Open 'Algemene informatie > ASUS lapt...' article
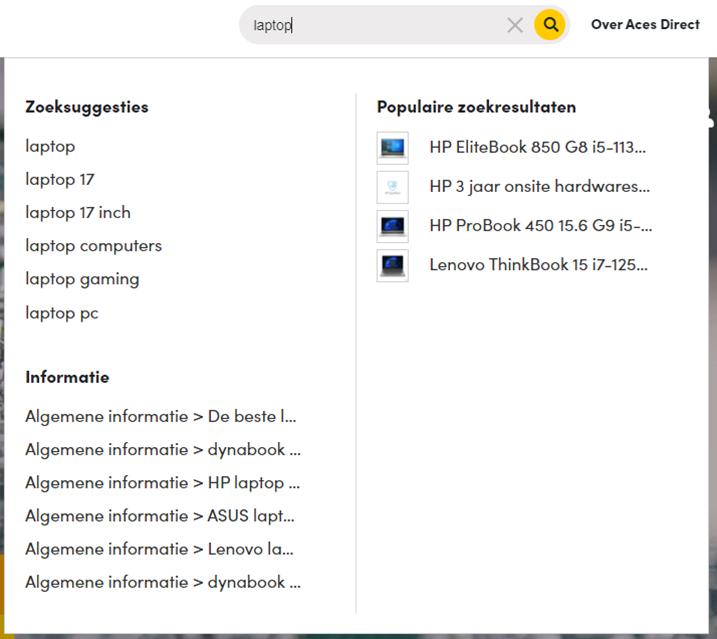 coord(160,516)
